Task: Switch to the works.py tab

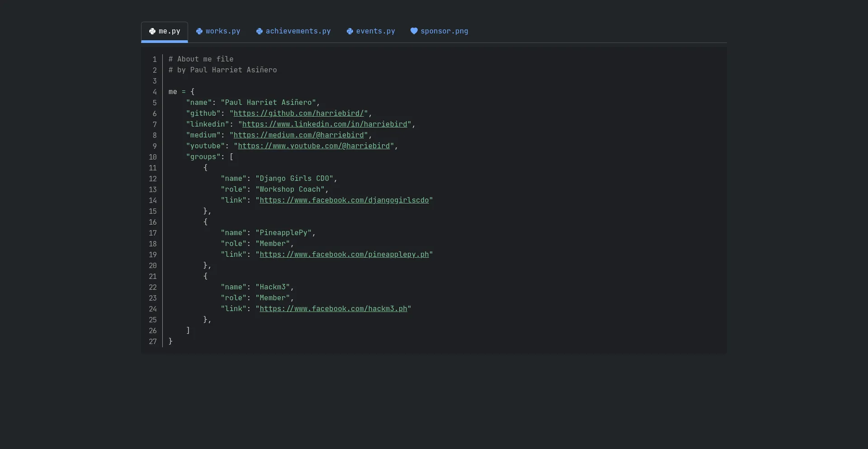Action: point(218,31)
